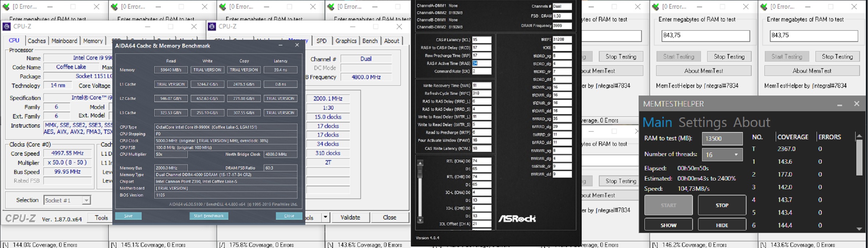Open Settings tab in MemTestHelper

click(x=702, y=123)
